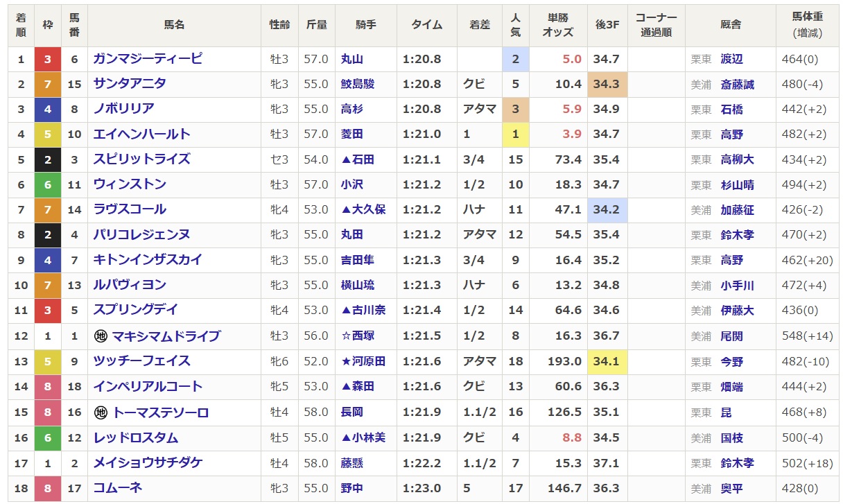Open the レッドロスタム horse page

(136, 438)
